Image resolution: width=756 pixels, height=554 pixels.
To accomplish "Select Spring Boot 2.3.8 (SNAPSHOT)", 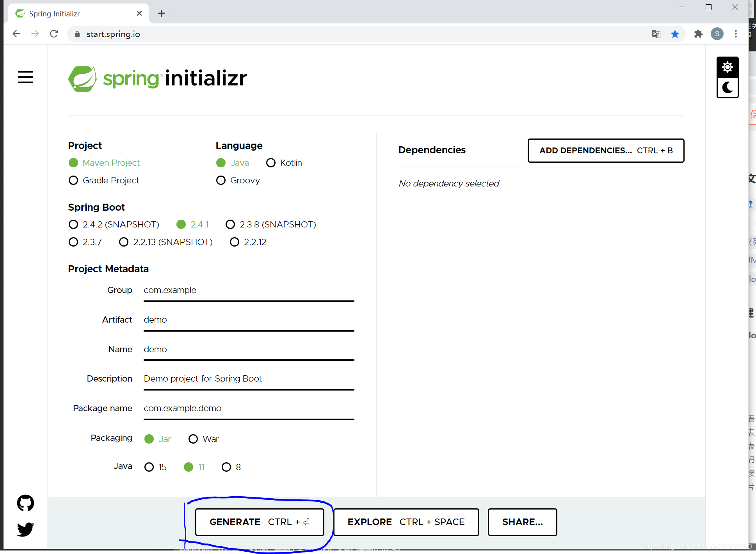I will (271, 224).
